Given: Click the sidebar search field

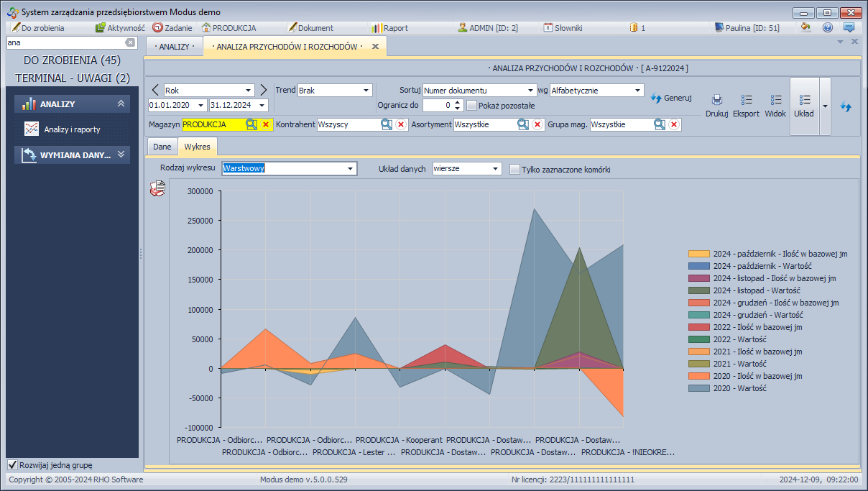Looking at the screenshot, I should pyautogui.click(x=65, y=42).
